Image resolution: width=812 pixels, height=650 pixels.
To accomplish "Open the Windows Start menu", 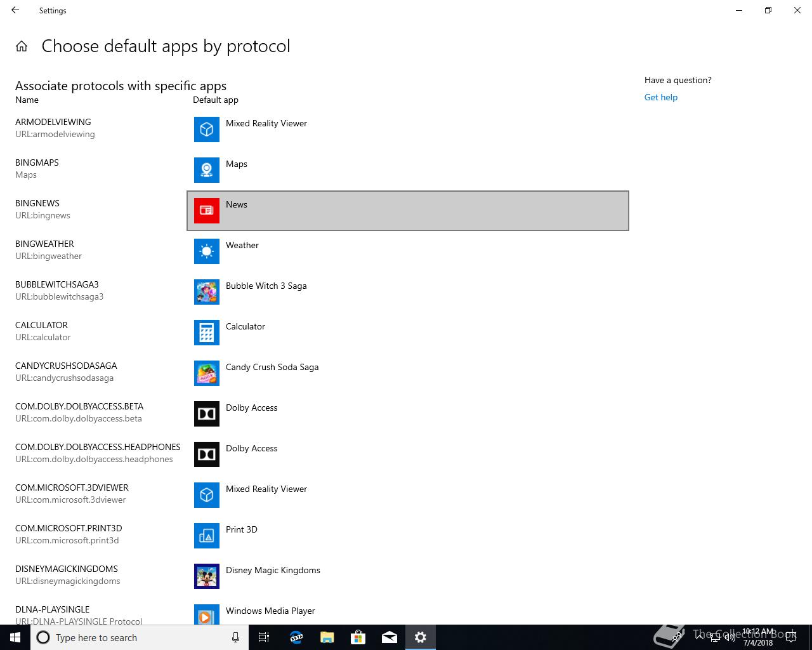I will [x=15, y=637].
